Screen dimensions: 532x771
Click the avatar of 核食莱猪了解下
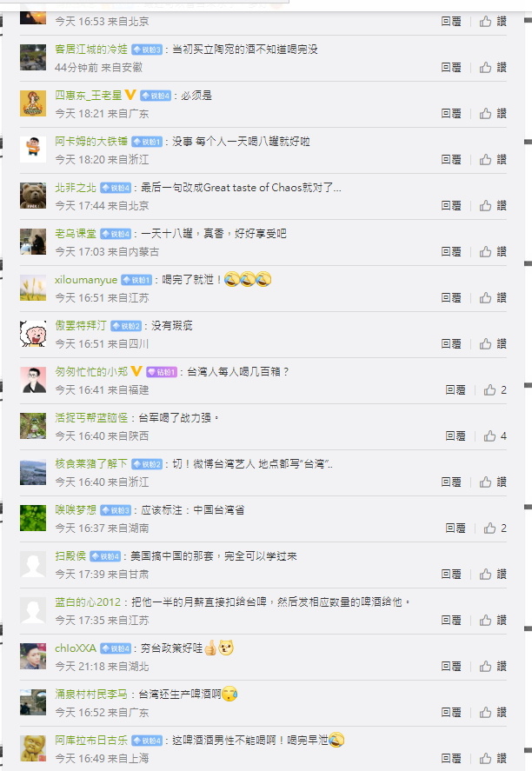(33, 472)
